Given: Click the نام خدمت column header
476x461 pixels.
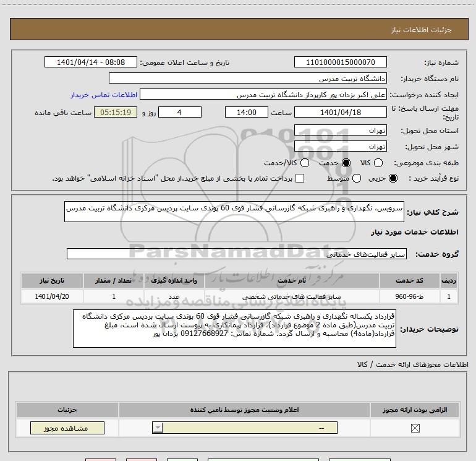Looking at the screenshot, I should tap(292, 280).
